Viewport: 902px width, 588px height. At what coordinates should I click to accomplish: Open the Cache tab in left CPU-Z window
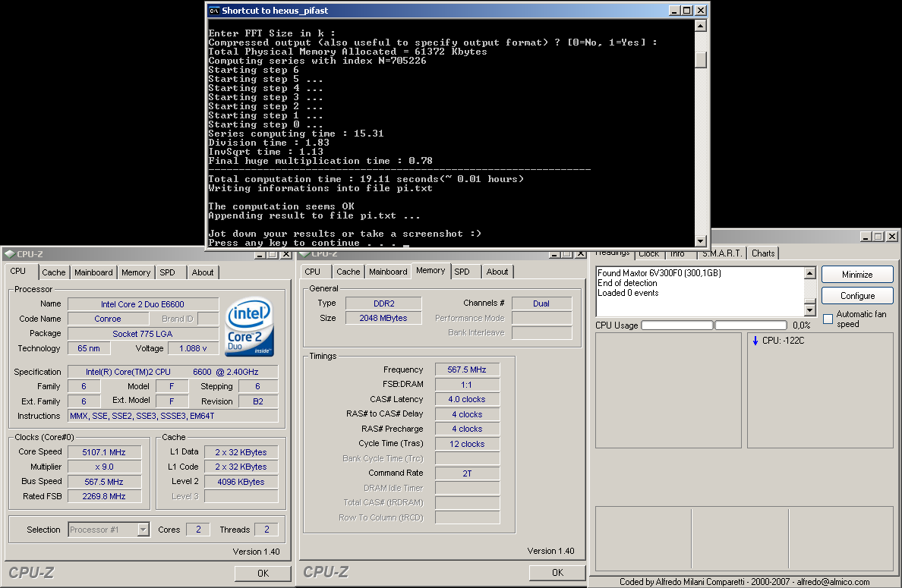click(53, 272)
